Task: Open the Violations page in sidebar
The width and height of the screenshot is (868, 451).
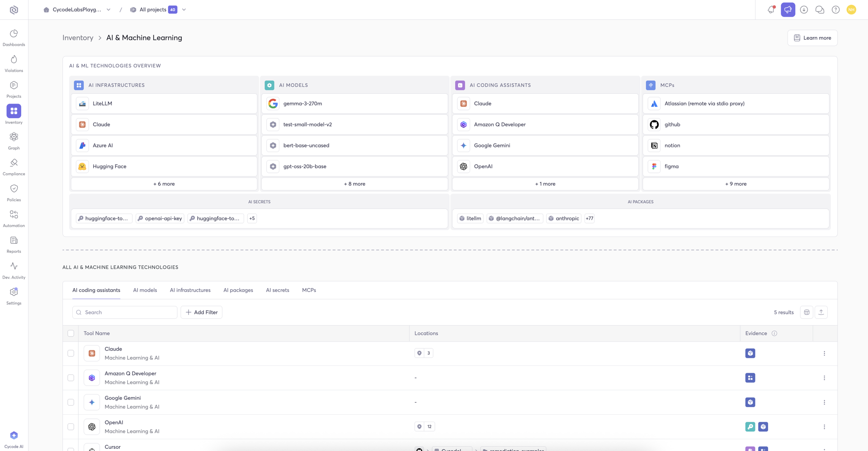Action: click(x=14, y=64)
